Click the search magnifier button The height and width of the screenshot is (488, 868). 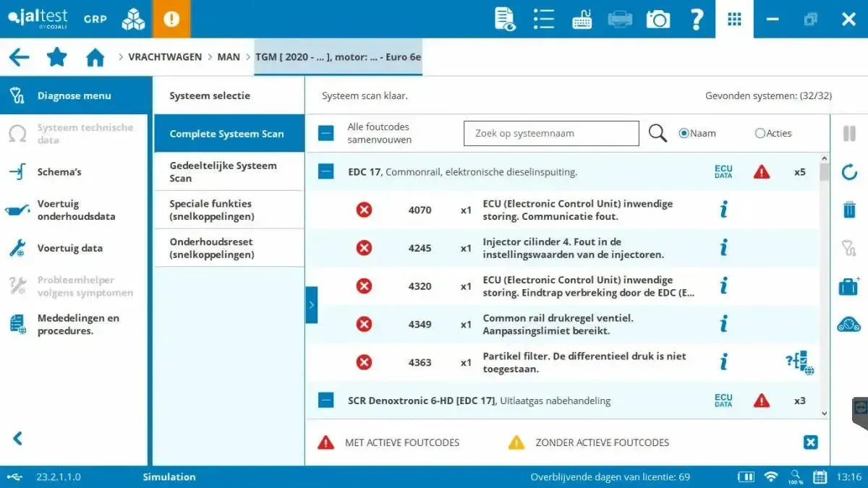658,133
